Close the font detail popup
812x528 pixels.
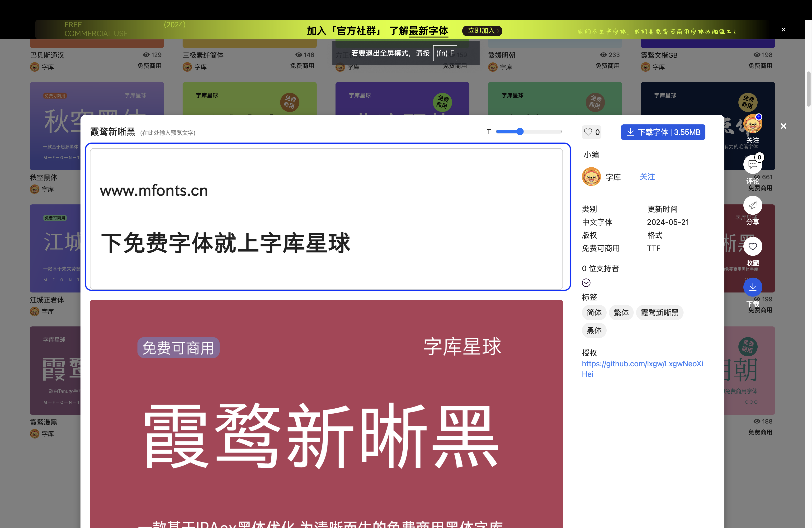coord(783,126)
